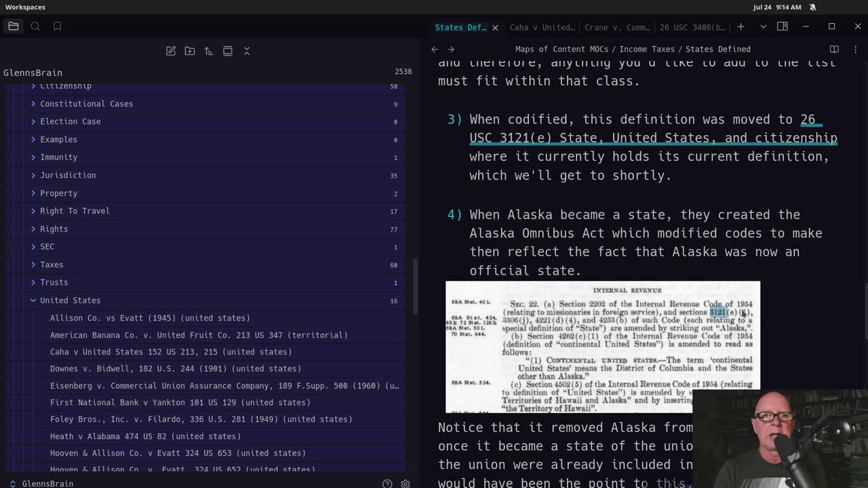Viewport: 868px width, 488px height.
Task: Change sort order icon
Action: tap(209, 51)
